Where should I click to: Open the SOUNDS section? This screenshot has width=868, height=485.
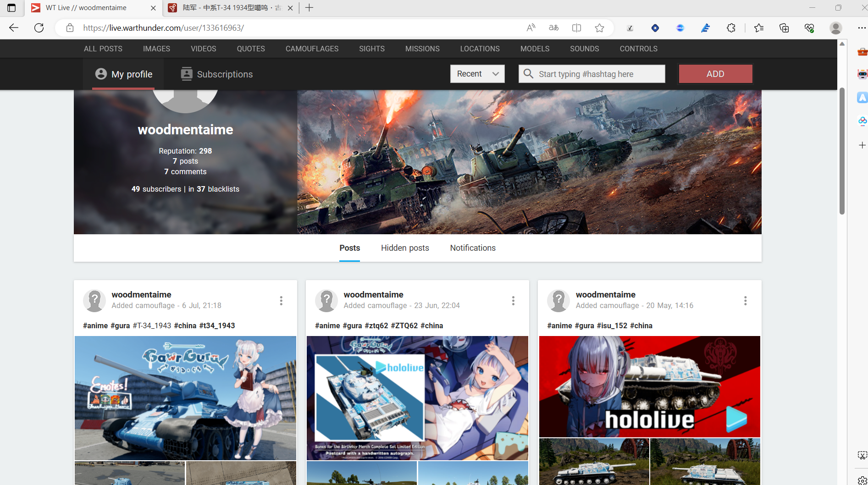pos(585,49)
